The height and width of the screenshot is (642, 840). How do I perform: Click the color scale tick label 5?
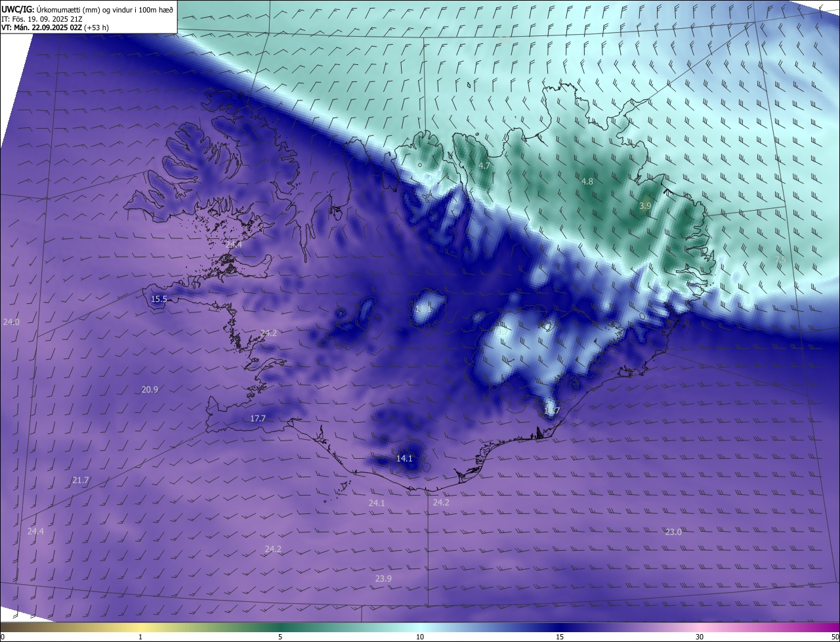(x=280, y=637)
